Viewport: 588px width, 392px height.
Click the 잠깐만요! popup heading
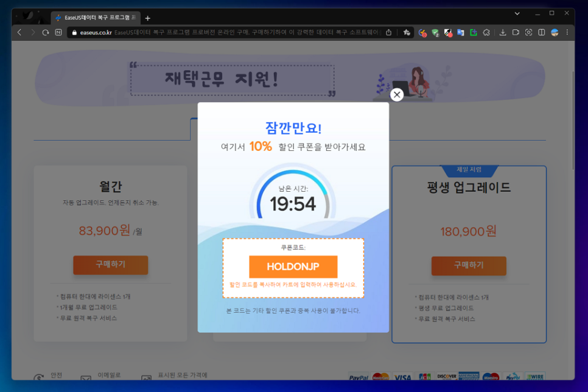pyautogui.click(x=293, y=128)
